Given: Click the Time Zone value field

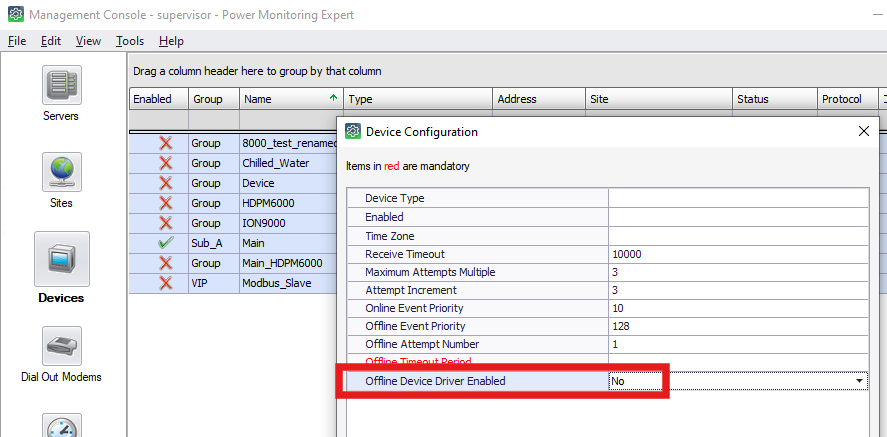Looking at the screenshot, I should [738, 236].
